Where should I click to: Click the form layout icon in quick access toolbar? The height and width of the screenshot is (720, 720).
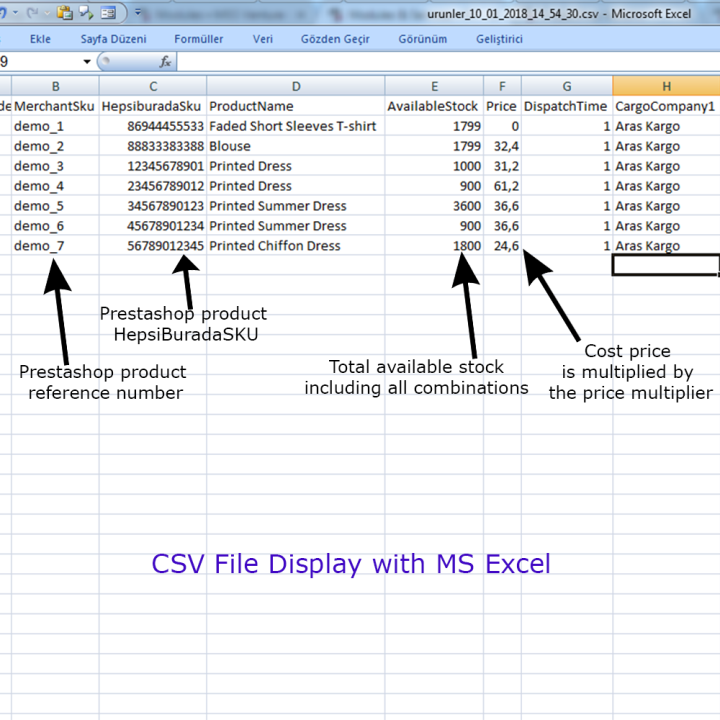pos(108,13)
